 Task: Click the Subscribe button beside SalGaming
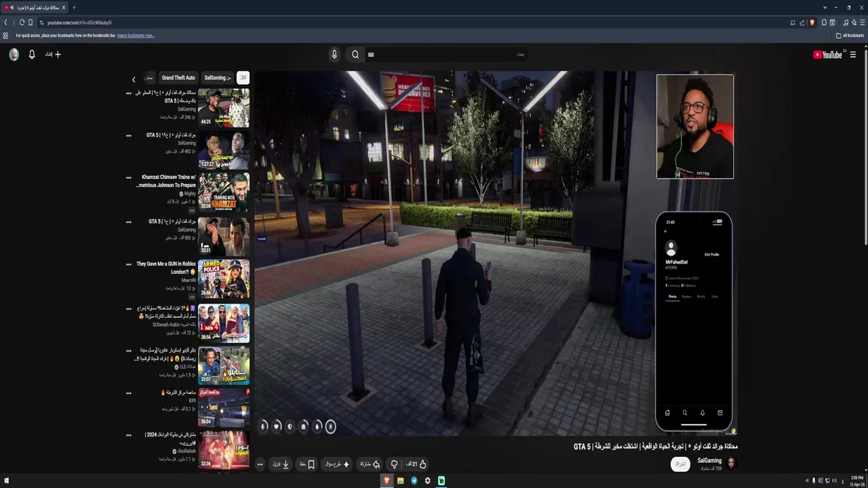(680, 464)
